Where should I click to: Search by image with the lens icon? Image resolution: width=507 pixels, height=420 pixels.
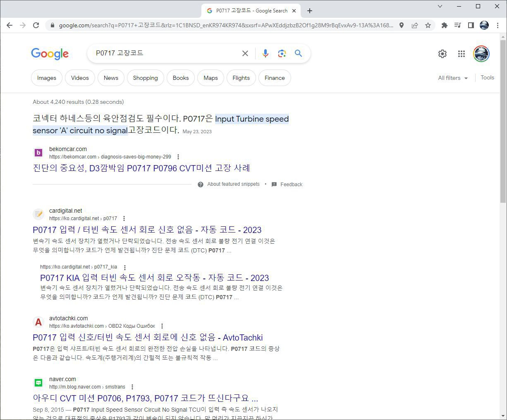click(x=282, y=53)
